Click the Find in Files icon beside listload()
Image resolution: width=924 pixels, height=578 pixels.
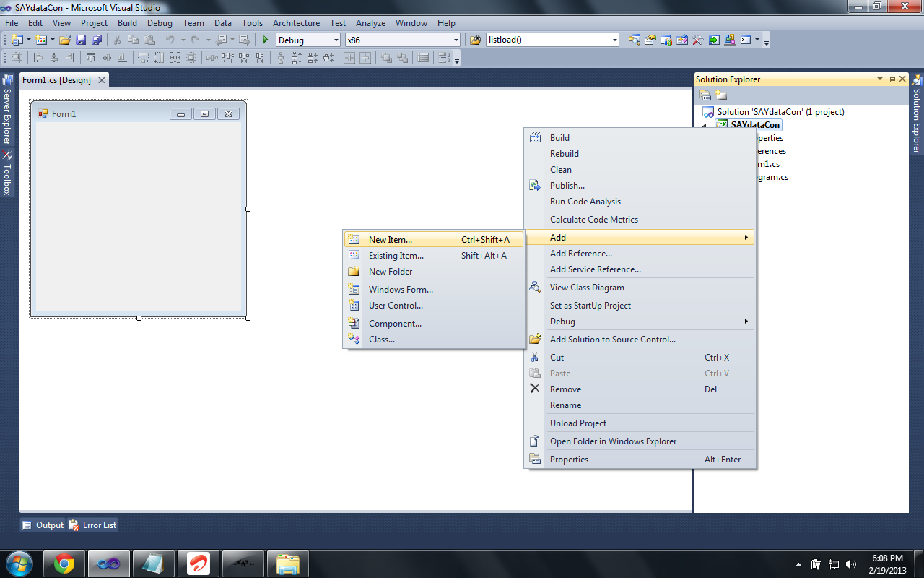(x=475, y=40)
